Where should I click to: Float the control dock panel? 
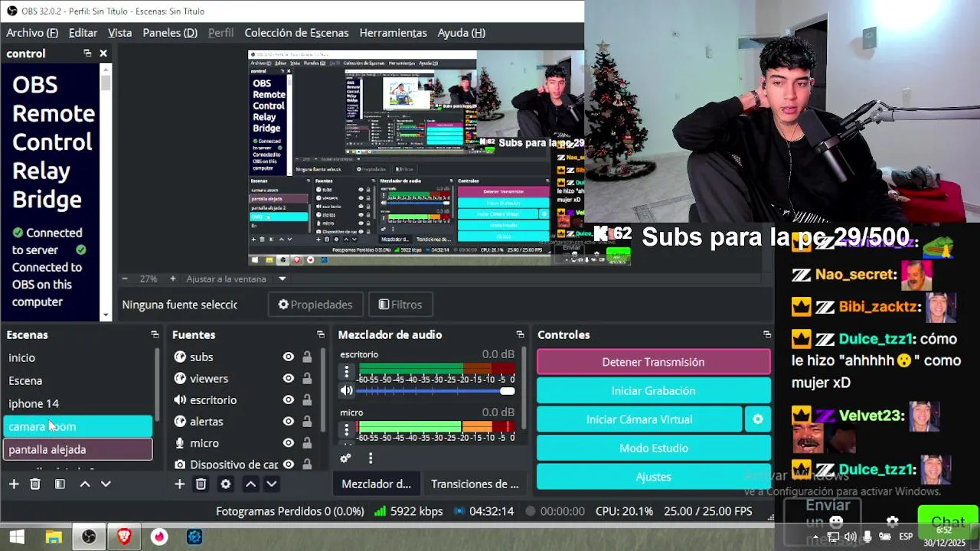(x=87, y=54)
